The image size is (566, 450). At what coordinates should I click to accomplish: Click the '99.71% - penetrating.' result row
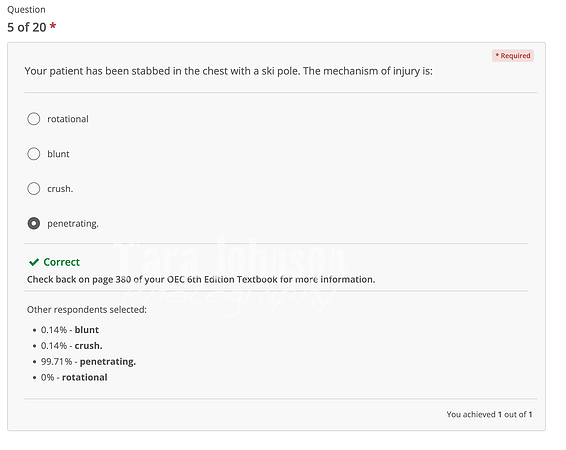88,362
